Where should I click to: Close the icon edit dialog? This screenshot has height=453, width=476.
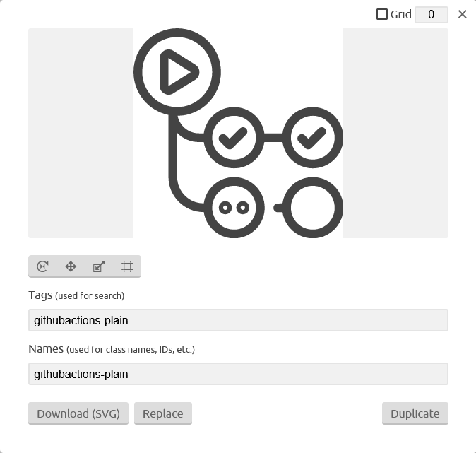click(462, 14)
